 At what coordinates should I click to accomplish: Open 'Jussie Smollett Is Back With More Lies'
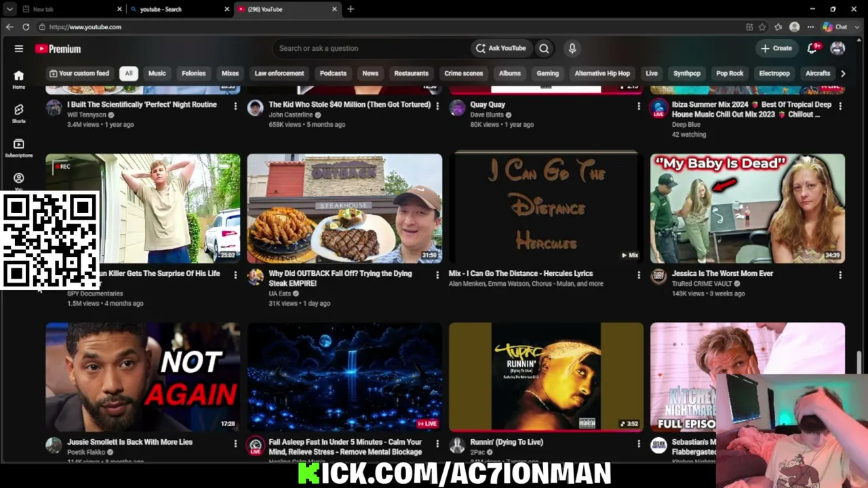pos(130,442)
